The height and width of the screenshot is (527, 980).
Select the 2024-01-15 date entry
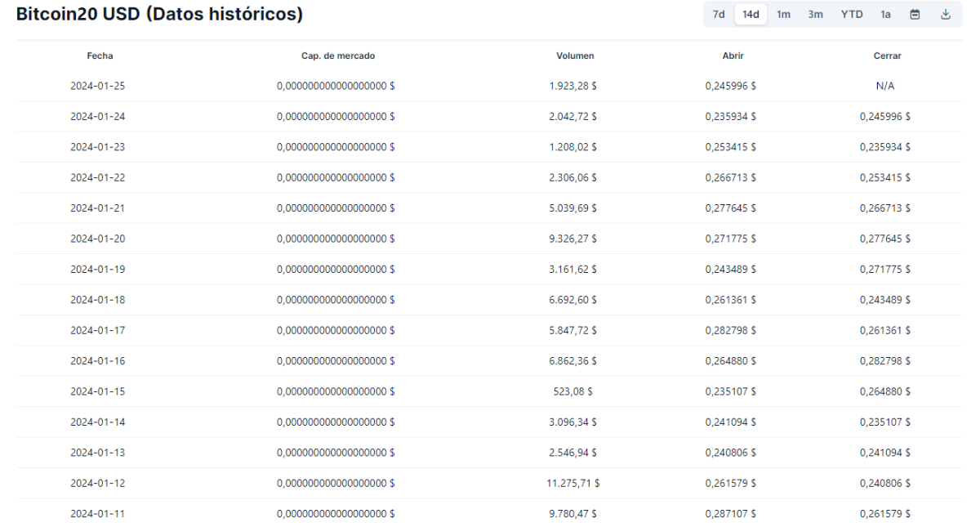click(x=100, y=391)
